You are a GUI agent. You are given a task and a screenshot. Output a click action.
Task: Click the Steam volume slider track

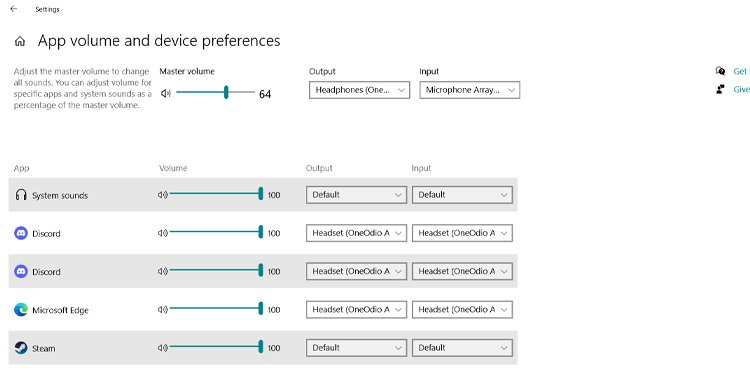[x=214, y=346]
